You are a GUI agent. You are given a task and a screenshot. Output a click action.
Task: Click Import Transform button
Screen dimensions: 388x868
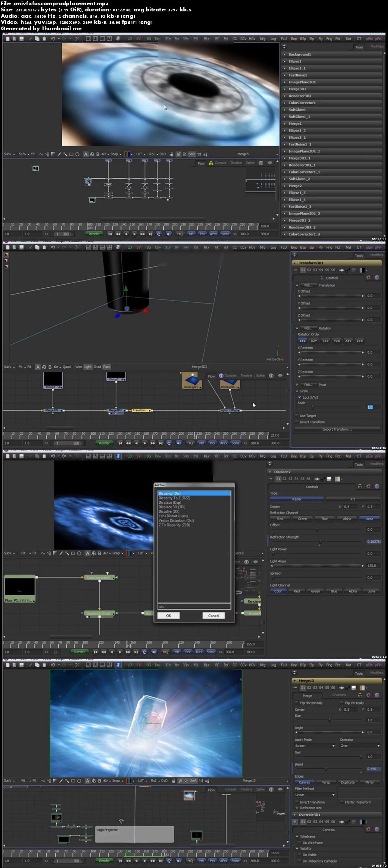click(337, 429)
